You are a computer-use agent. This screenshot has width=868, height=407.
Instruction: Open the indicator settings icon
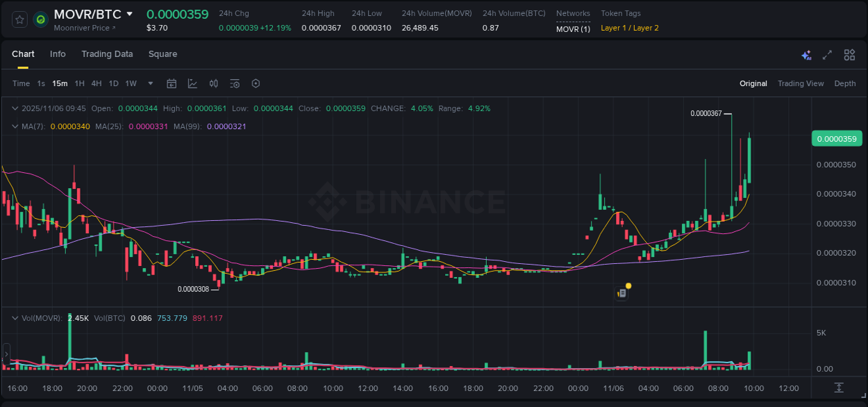[x=235, y=83]
